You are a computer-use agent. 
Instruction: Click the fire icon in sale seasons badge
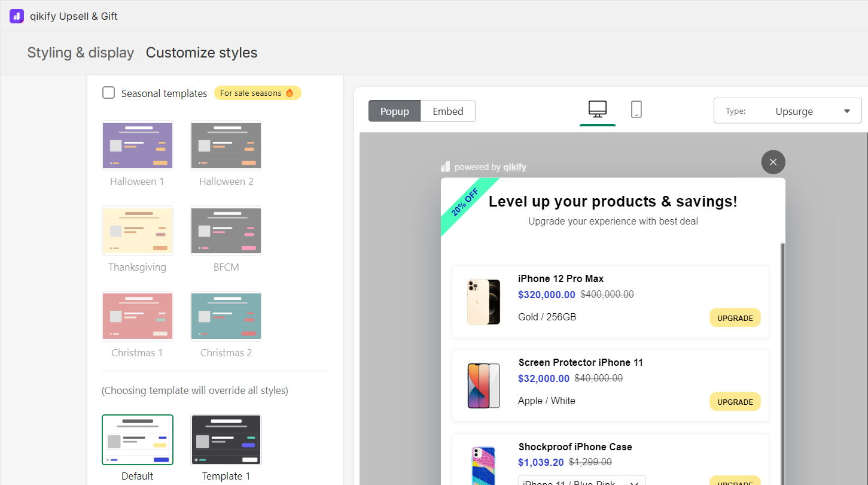click(290, 93)
